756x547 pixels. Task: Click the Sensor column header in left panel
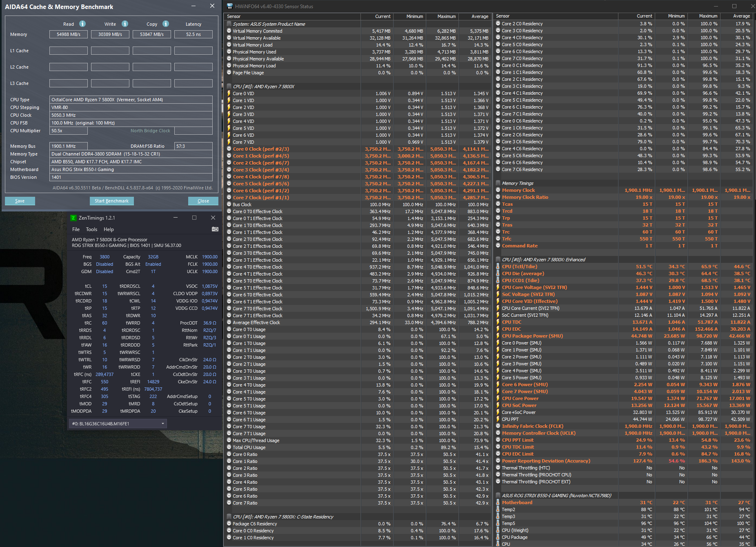[x=292, y=16]
